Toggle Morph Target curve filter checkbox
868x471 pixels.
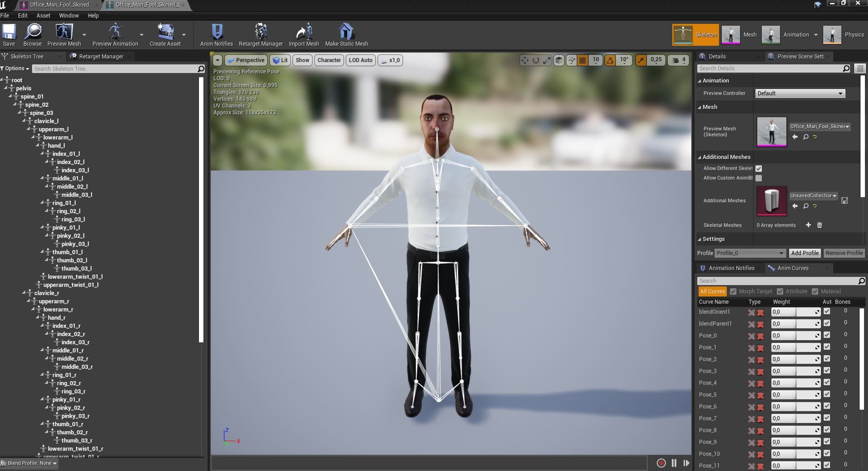733,291
